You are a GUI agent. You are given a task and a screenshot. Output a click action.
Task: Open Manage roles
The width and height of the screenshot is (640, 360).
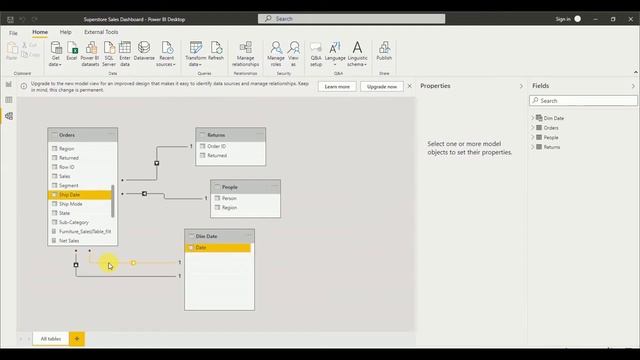point(276,53)
